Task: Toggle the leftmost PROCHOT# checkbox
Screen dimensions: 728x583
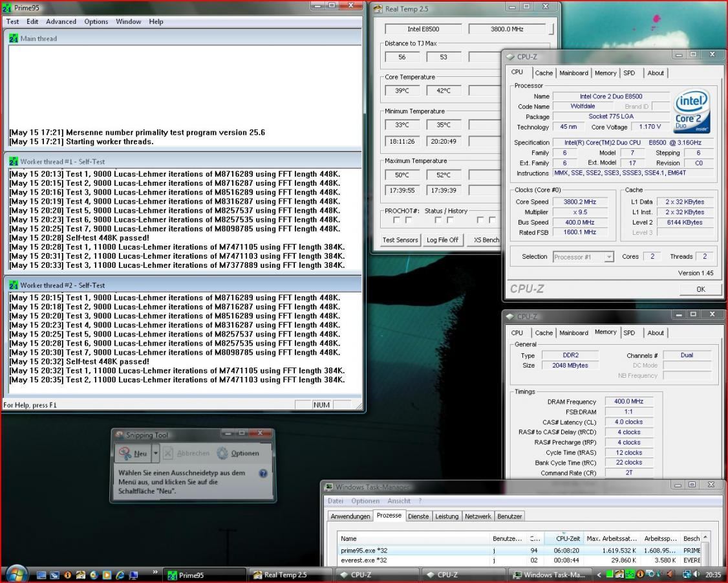Action: click(396, 220)
